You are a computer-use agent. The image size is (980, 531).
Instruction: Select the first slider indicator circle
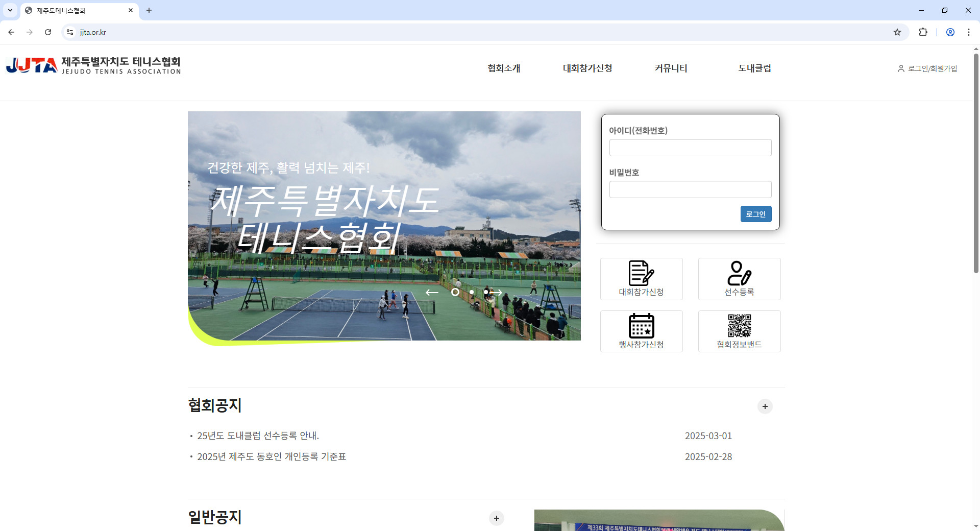tap(455, 292)
